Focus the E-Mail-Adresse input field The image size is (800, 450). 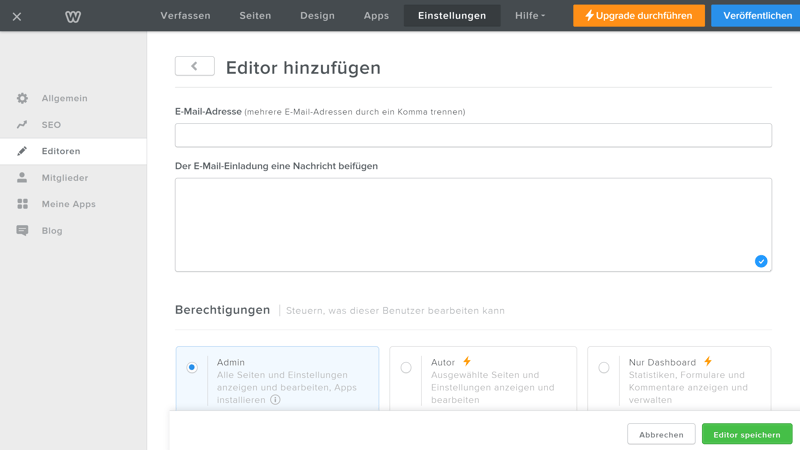(x=473, y=135)
